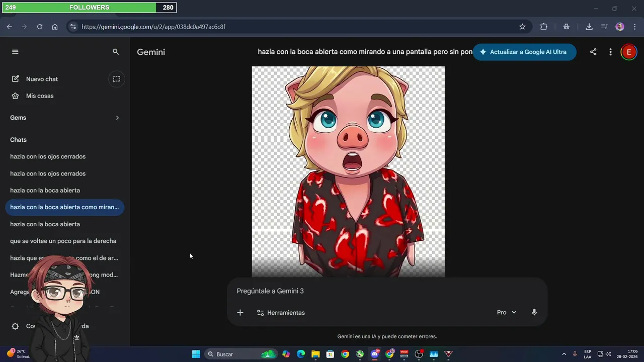Go to browser home page
This screenshot has height=362, width=644.
[55, 27]
